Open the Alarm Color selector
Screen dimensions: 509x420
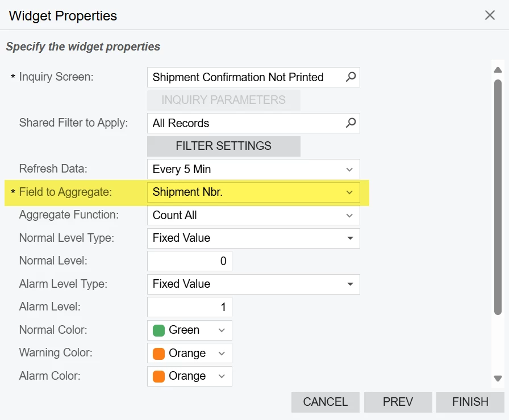190,376
